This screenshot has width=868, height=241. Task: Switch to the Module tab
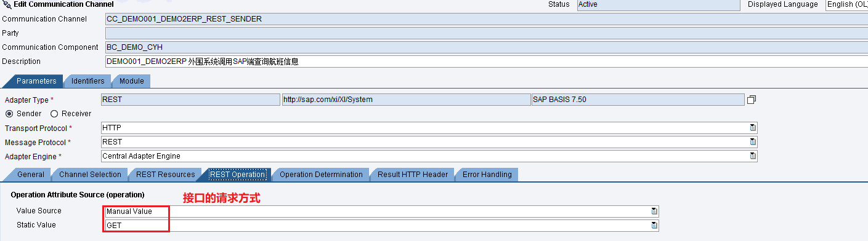132,81
